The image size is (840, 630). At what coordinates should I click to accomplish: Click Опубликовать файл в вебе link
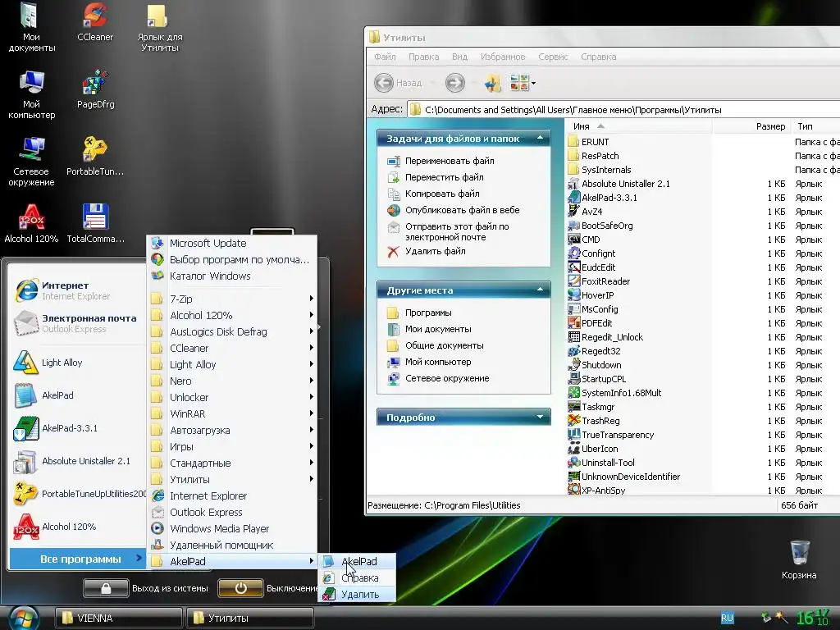point(463,210)
